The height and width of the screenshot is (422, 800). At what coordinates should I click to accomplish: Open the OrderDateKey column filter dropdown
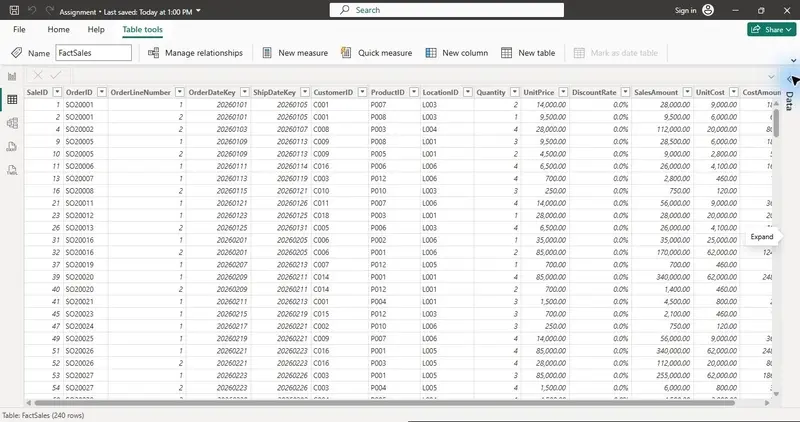[244, 92]
